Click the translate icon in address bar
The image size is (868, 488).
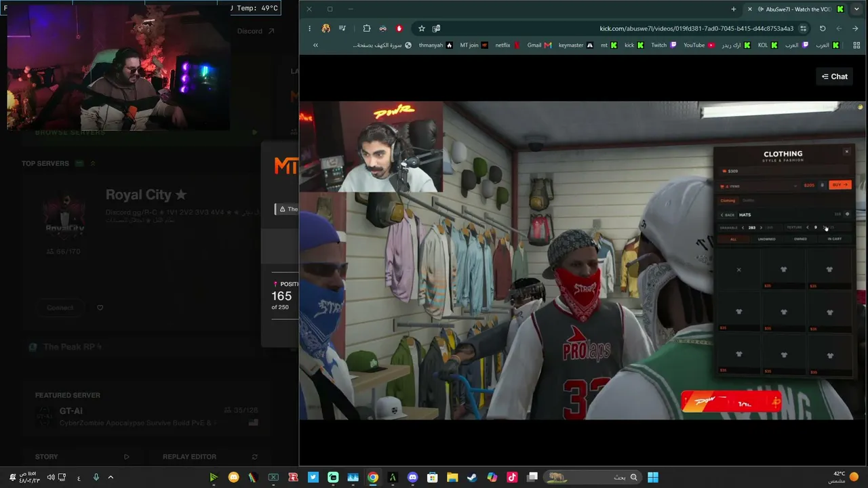tap(436, 28)
